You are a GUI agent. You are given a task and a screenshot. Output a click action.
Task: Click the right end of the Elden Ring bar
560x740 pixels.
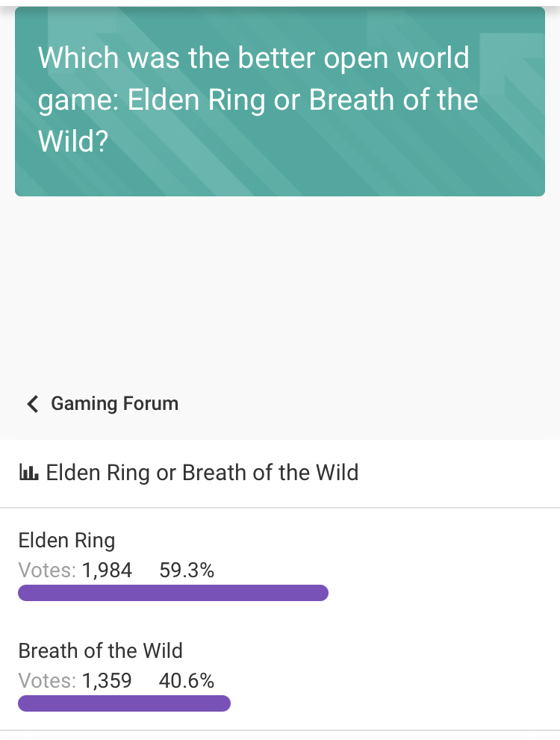tap(321, 593)
